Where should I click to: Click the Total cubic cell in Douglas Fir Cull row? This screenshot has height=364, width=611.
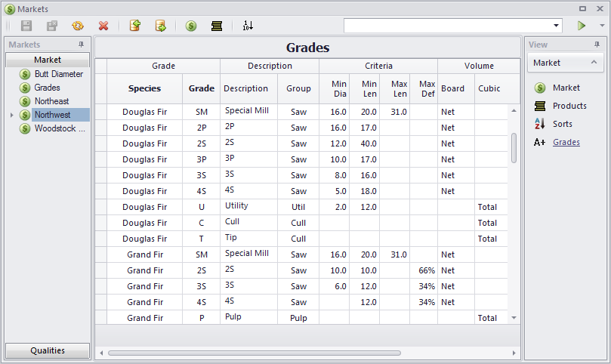click(x=491, y=223)
